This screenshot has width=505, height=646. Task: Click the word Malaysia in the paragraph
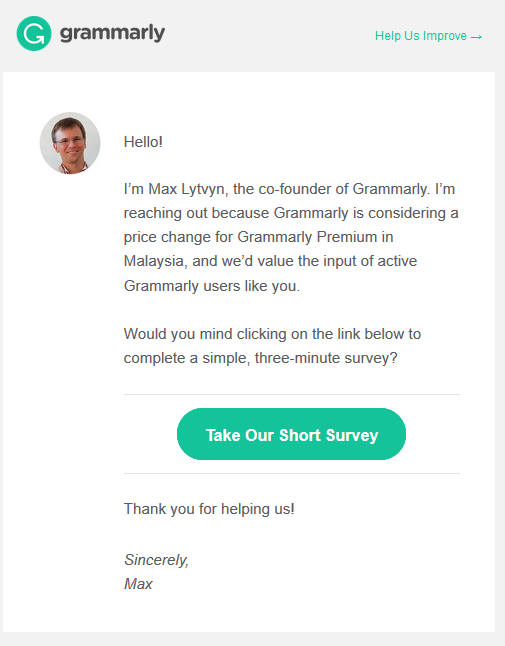(155, 261)
